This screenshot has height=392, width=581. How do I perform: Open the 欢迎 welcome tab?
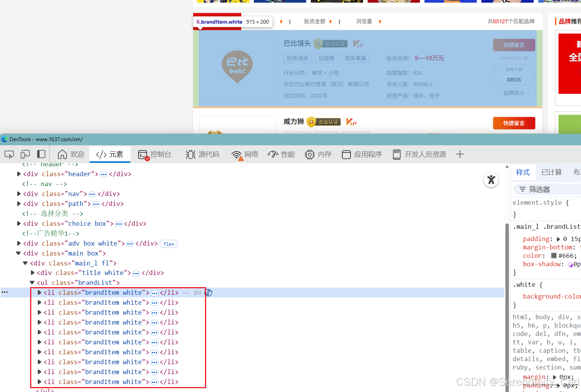(71, 154)
